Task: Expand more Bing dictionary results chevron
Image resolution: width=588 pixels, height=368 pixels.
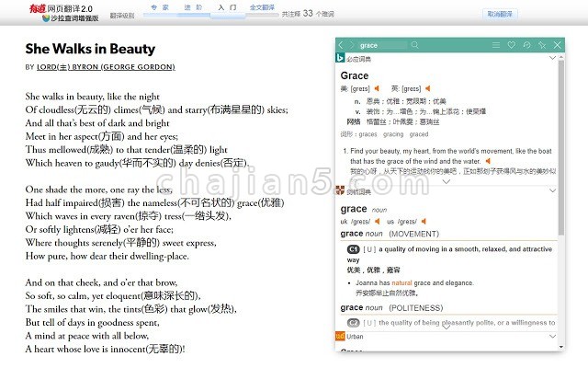Action: click(447, 181)
